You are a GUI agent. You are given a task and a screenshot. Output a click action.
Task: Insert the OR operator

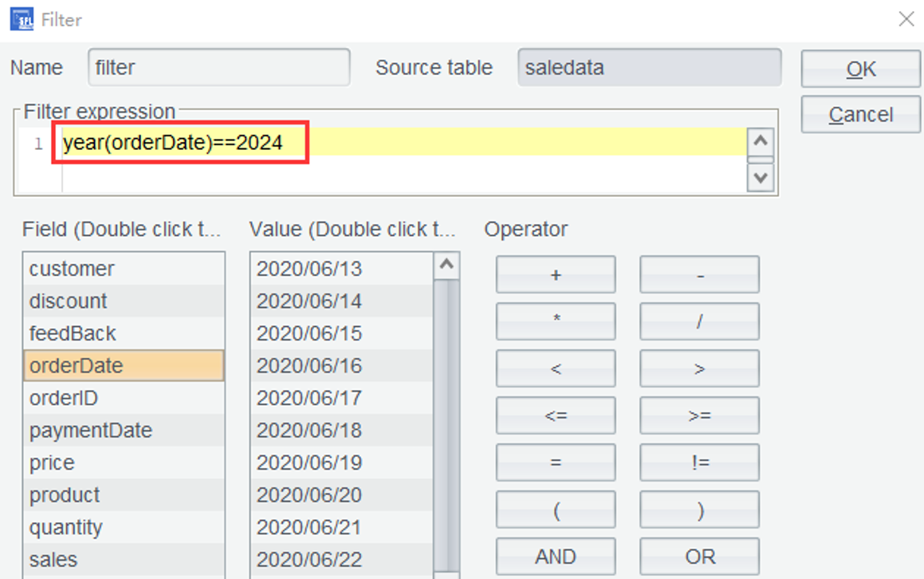click(699, 557)
